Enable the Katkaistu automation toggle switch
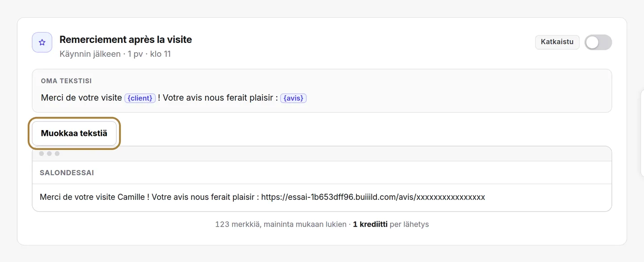The width and height of the screenshot is (644, 262). coord(598,42)
